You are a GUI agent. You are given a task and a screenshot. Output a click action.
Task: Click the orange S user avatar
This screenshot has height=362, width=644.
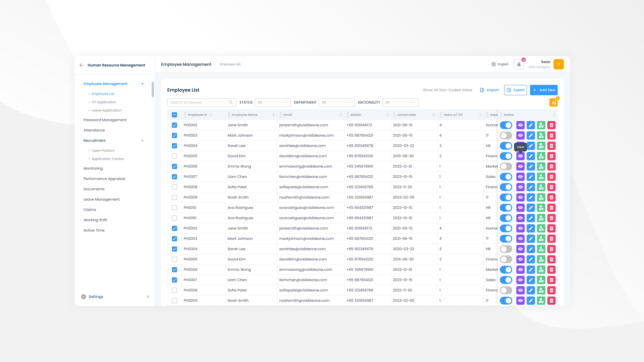[x=558, y=64]
